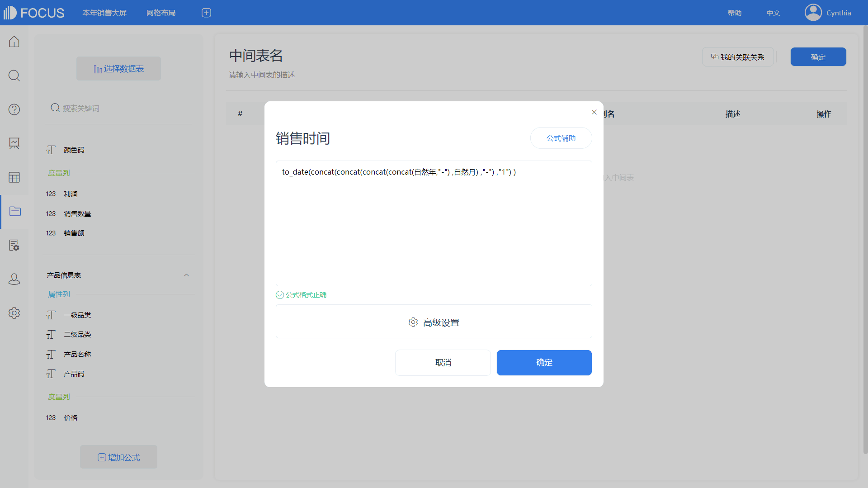The height and width of the screenshot is (488, 868).
Task: Open the table grid sidebar icon
Action: (14, 177)
